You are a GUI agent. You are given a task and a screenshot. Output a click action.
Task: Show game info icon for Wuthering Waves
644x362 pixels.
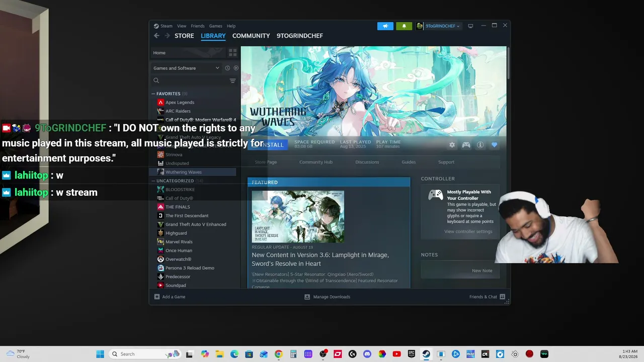tap(480, 145)
